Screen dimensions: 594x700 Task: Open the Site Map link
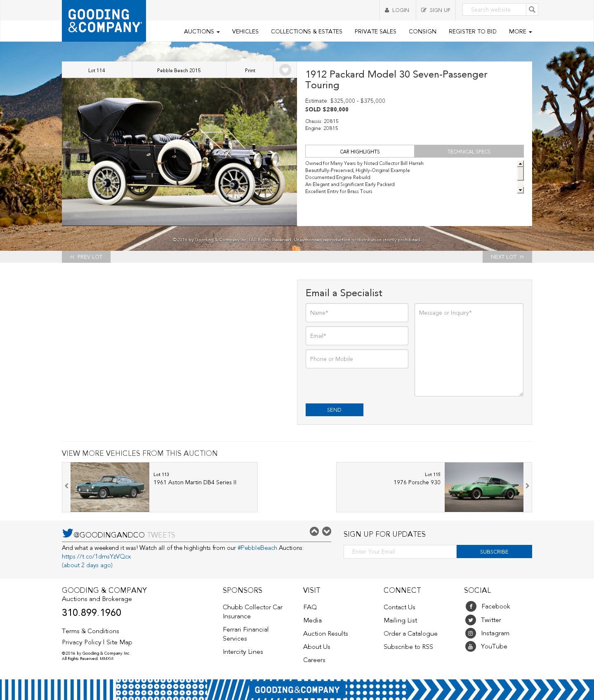coord(119,642)
